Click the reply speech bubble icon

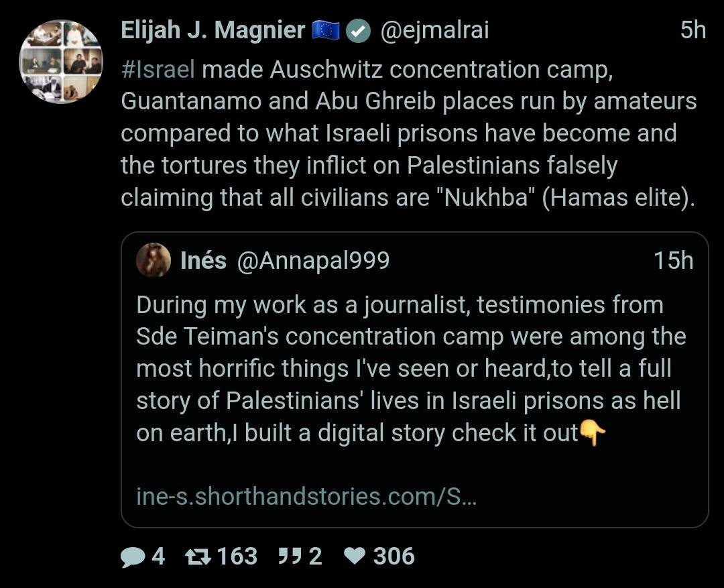click(132, 556)
